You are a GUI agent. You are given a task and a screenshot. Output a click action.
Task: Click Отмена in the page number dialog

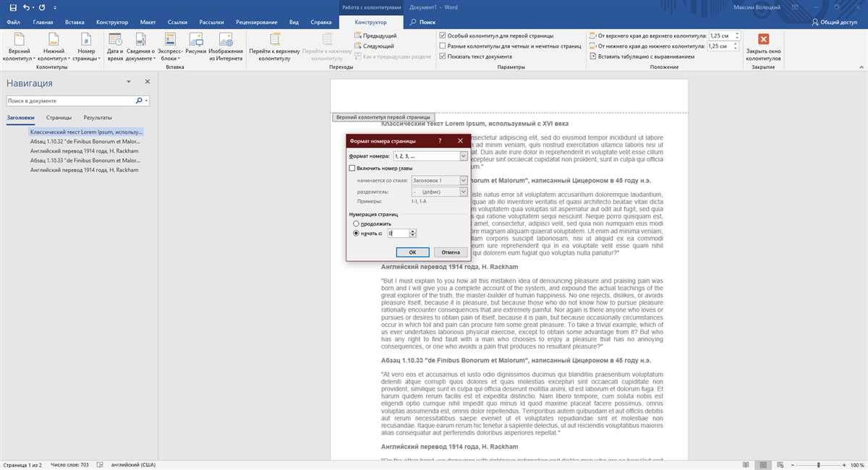coord(450,252)
